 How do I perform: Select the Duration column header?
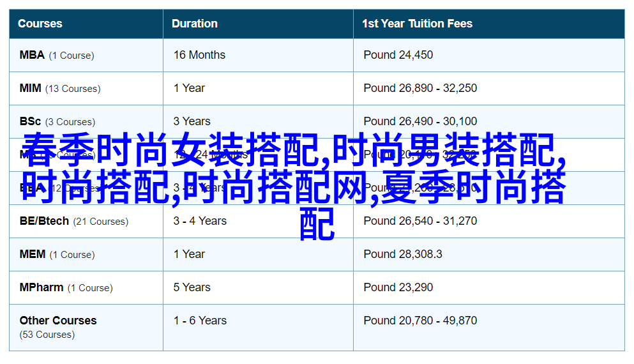click(194, 24)
